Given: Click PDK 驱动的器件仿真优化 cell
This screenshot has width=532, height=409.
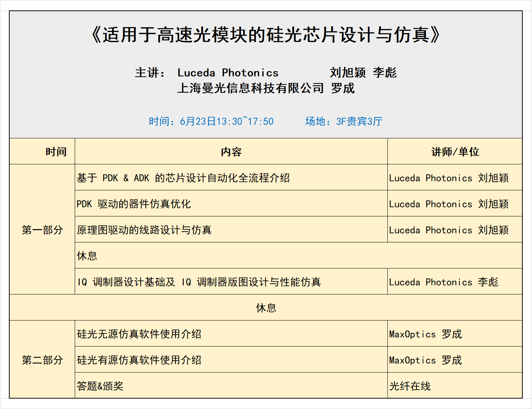Looking at the screenshot, I should point(231,203).
